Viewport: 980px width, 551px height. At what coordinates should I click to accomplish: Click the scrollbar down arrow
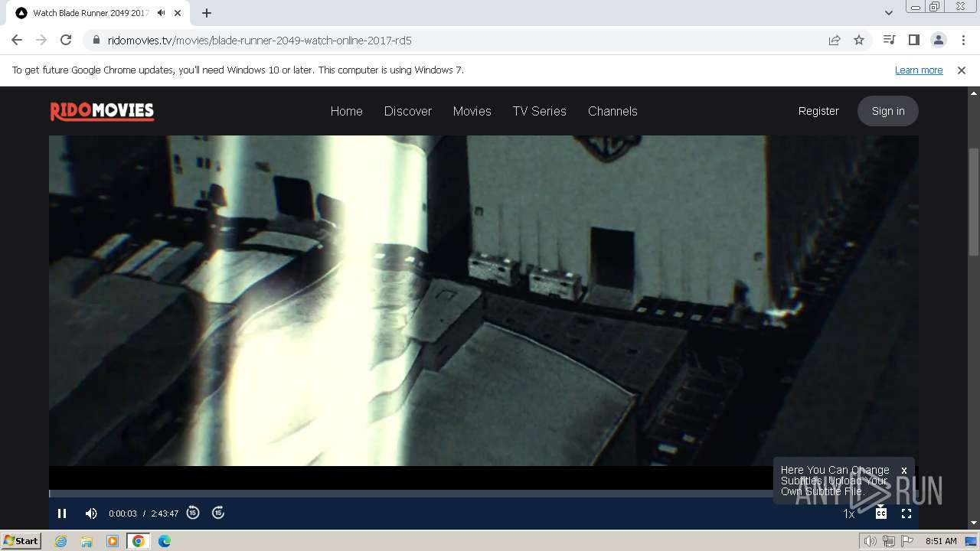(x=974, y=523)
